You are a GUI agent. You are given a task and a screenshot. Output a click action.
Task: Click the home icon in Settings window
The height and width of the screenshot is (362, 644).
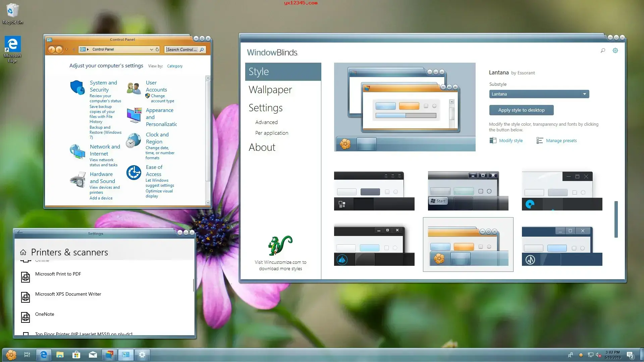click(23, 252)
